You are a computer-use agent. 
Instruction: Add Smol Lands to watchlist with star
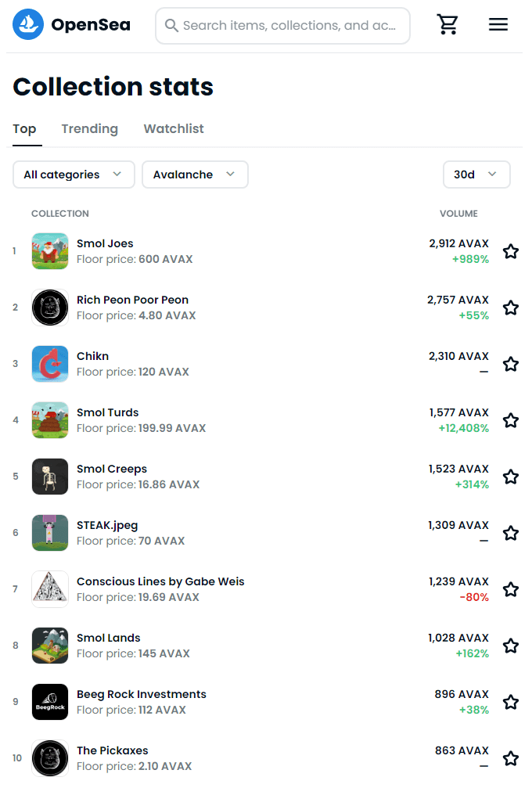[x=511, y=646]
